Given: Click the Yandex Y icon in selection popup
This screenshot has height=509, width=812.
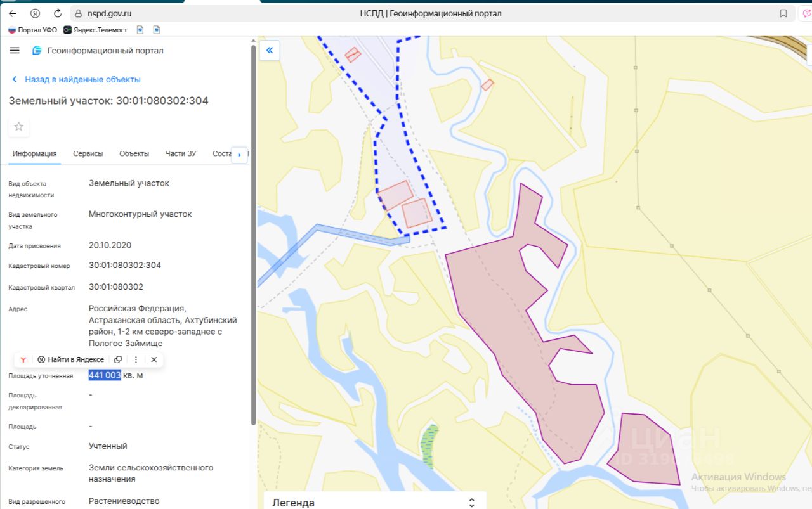Looking at the screenshot, I should 23,359.
